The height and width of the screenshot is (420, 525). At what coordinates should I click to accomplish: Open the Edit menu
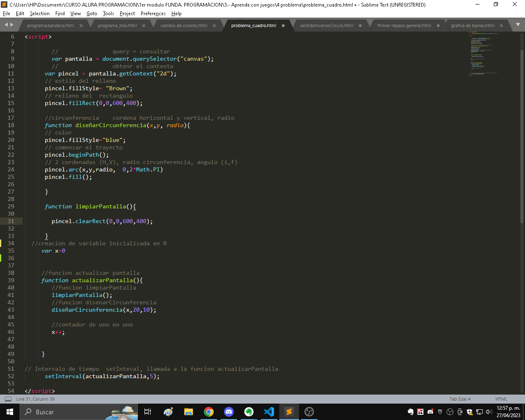[20, 14]
